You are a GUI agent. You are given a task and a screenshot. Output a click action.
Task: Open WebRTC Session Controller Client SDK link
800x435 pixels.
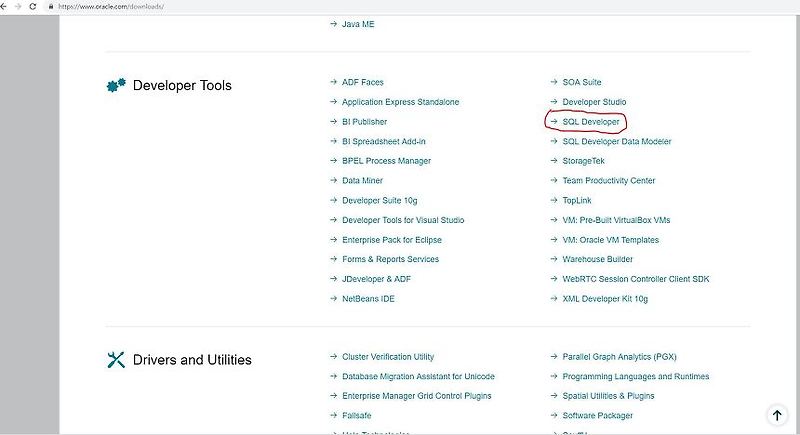[x=636, y=279]
